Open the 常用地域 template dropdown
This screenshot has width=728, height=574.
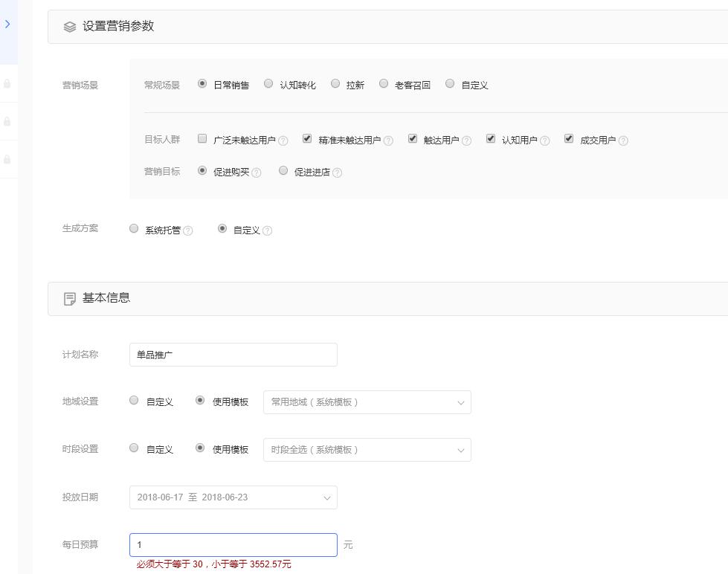pyautogui.click(x=367, y=402)
